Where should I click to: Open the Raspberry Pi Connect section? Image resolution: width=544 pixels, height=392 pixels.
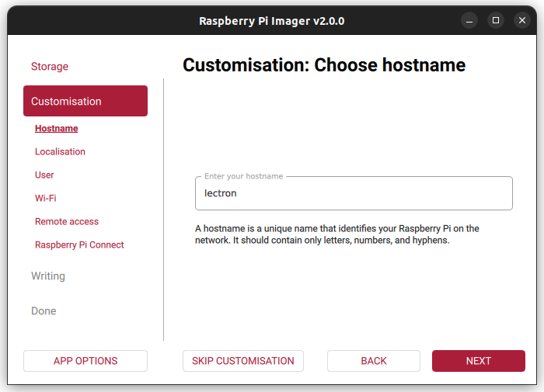pos(79,245)
